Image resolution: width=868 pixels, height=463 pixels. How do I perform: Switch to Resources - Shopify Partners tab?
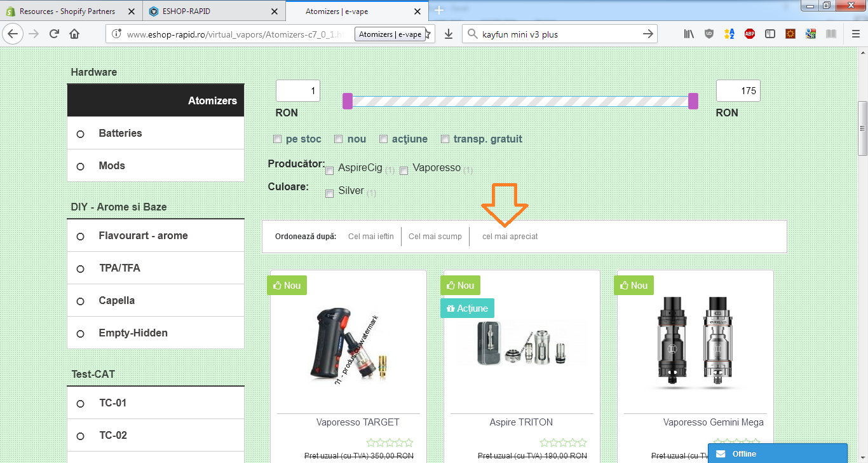(x=67, y=11)
